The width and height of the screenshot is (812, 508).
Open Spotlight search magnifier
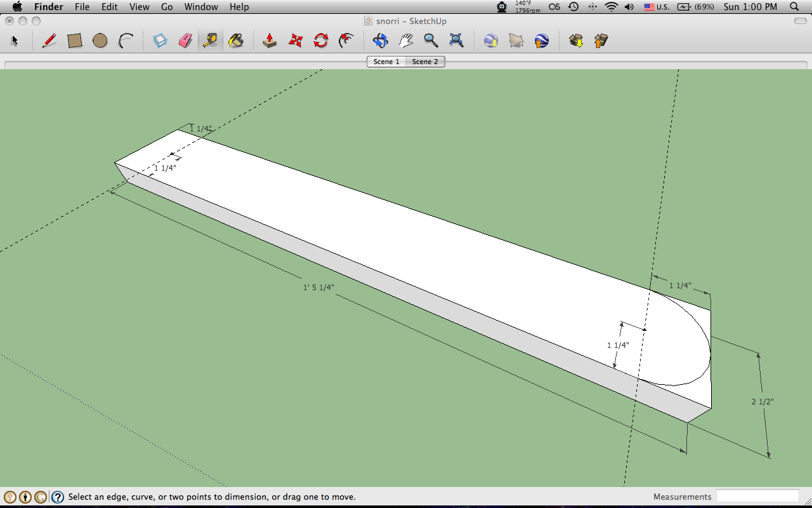pyautogui.click(x=794, y=7)
